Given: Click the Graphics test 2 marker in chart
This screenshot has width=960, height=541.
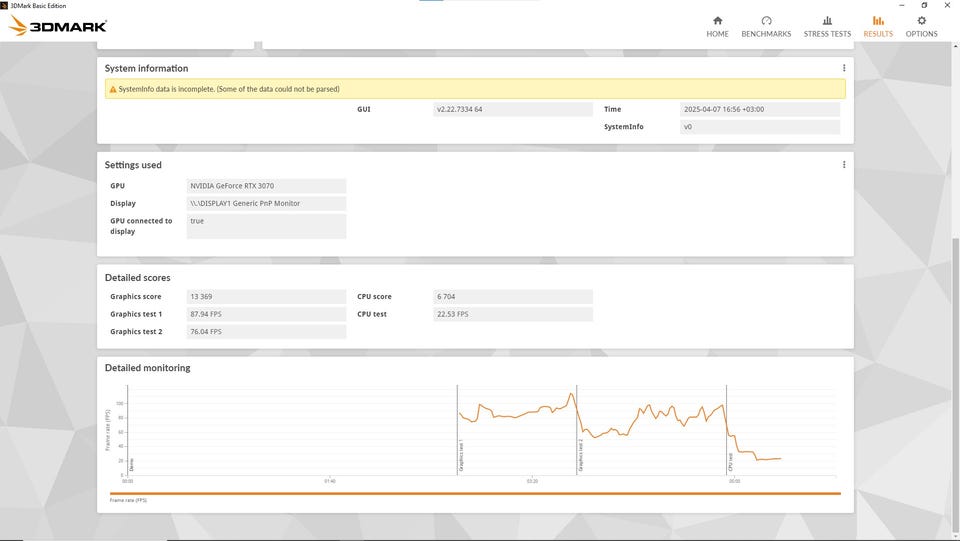Looking at the screenshot, I should pos(580,455).
